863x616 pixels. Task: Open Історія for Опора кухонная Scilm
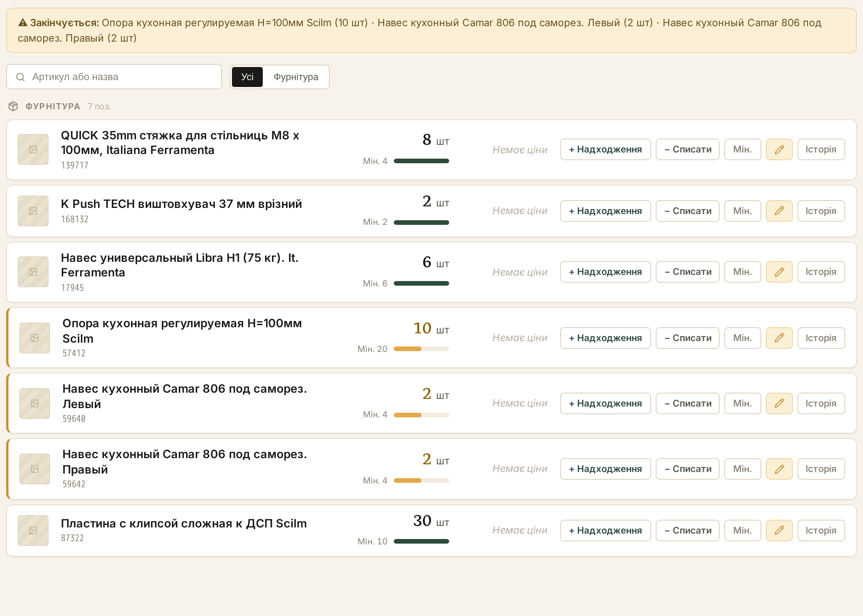pos(821,338)
